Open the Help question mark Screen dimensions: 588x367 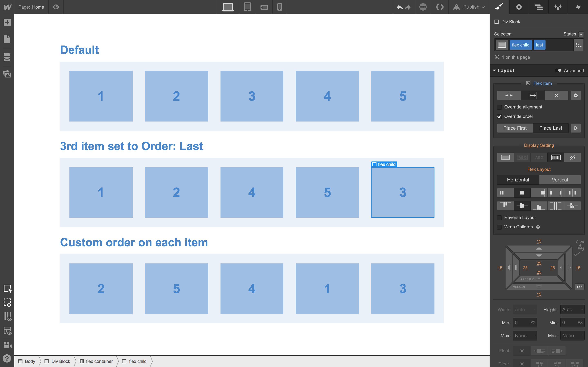7,358
